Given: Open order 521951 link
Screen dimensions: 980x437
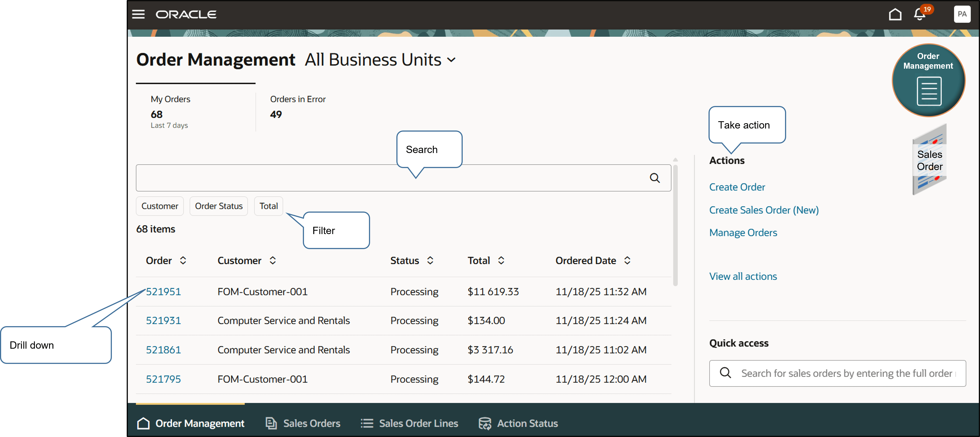Looking at the screenshot, I should 163,291.
